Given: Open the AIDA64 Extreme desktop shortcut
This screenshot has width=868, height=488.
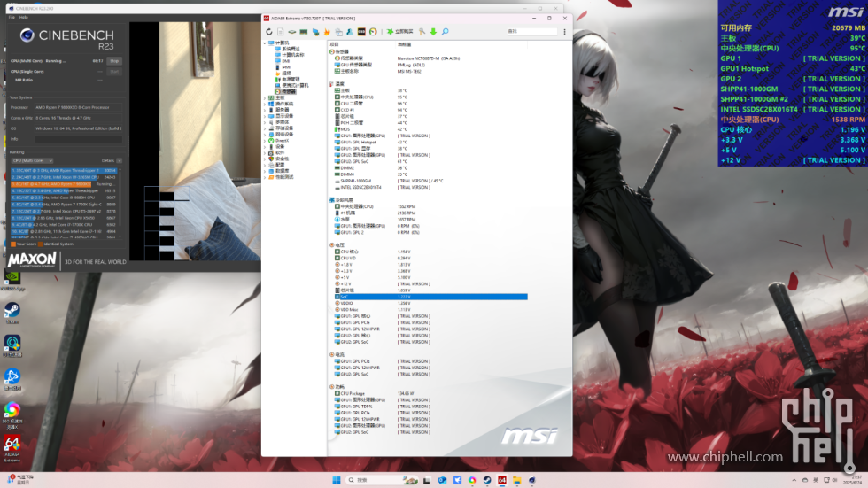Looking at the screenshot, I should pyautogui.click(x=12, y=448).
